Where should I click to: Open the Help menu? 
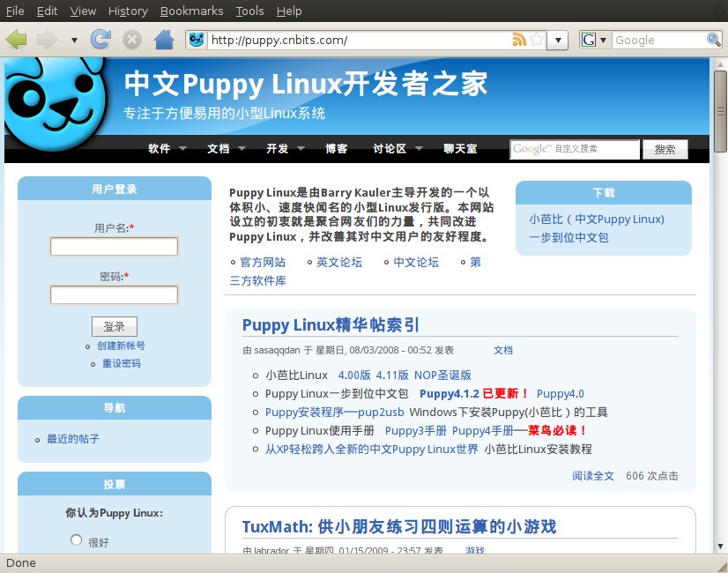tap(289, 11)
